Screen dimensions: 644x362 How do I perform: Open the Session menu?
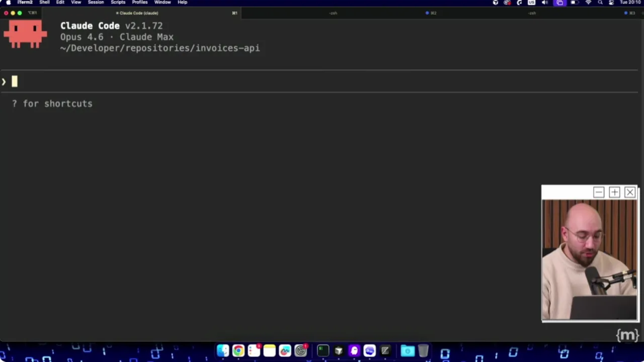pyautogui.click(x=96, y=3)
